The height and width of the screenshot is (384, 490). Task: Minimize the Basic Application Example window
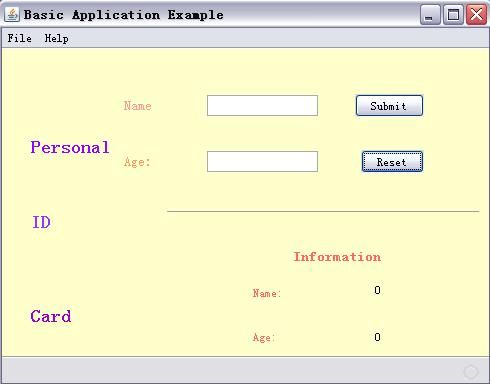click(x=430, y=15)
